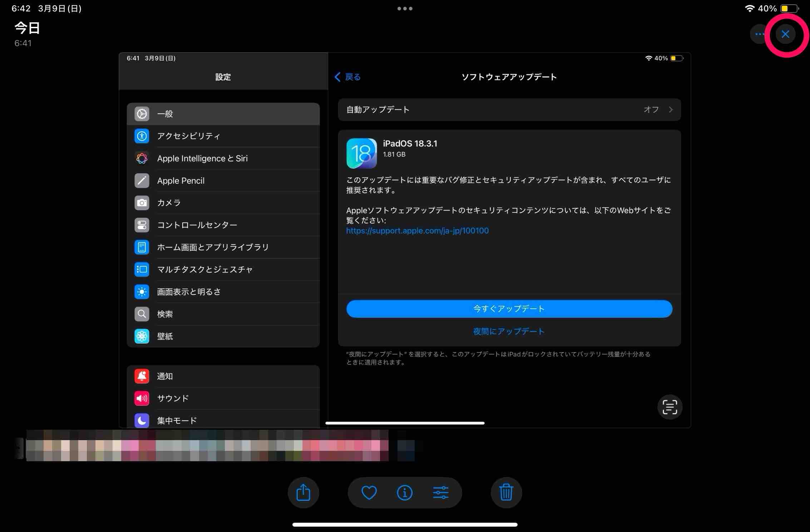Close the photo viewer with X button
810x532 pixels.
point(785,34)
